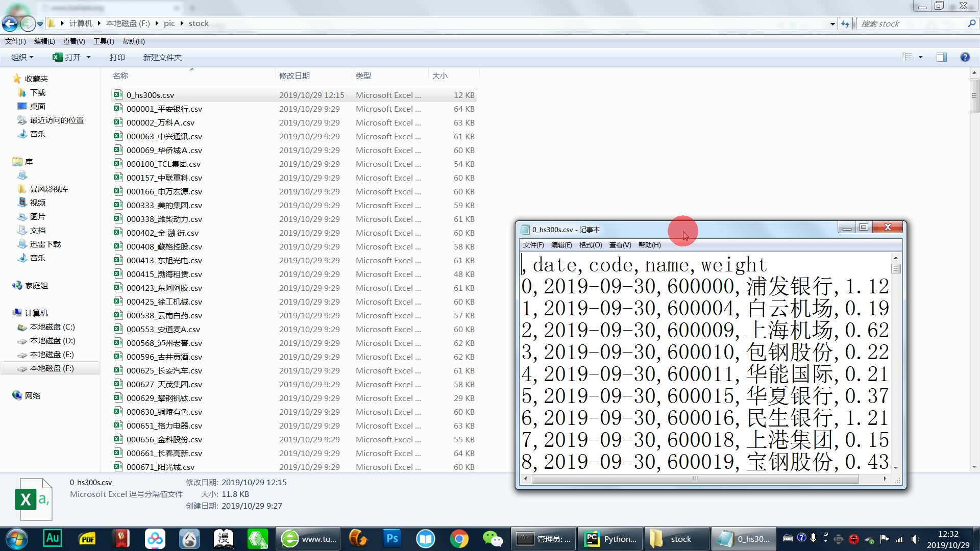
Task: Open the help question mark icon
Action: [965, 57]
